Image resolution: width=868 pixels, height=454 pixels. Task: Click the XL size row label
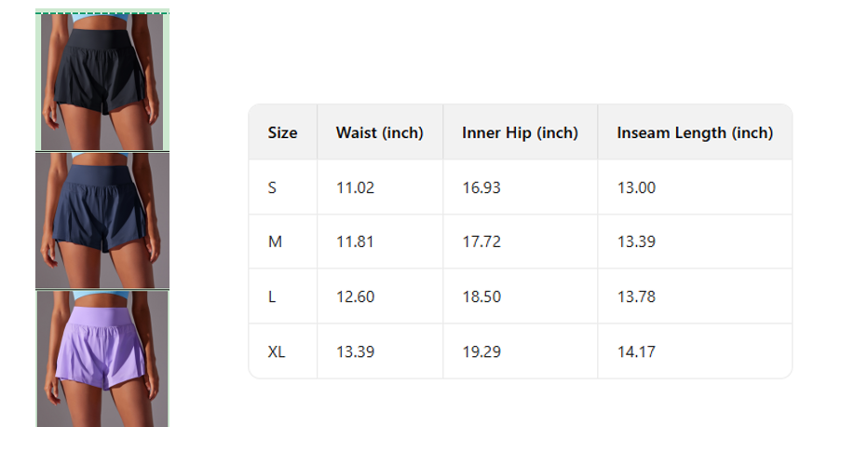click(277, 351)
